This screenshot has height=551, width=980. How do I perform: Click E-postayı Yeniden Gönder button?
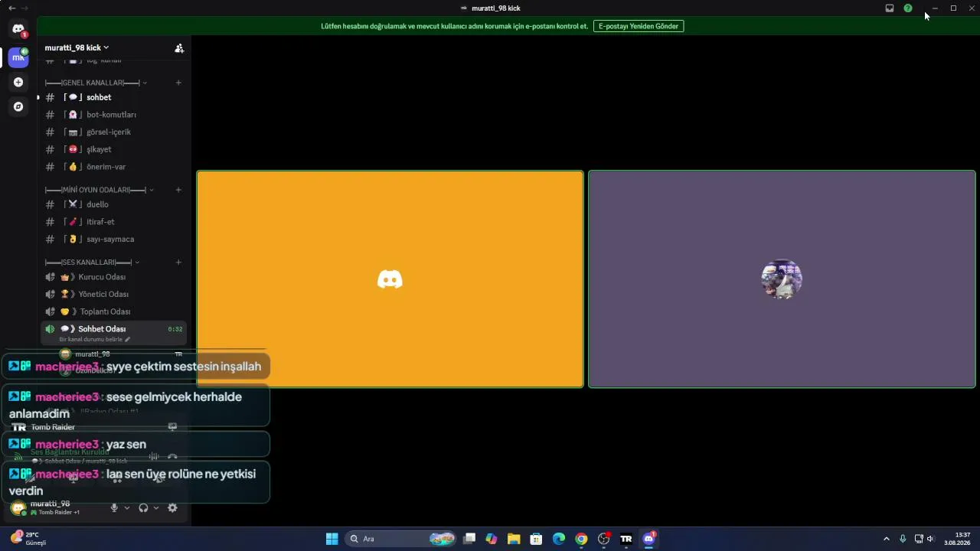pyautogui.click(x=639, y=26)
